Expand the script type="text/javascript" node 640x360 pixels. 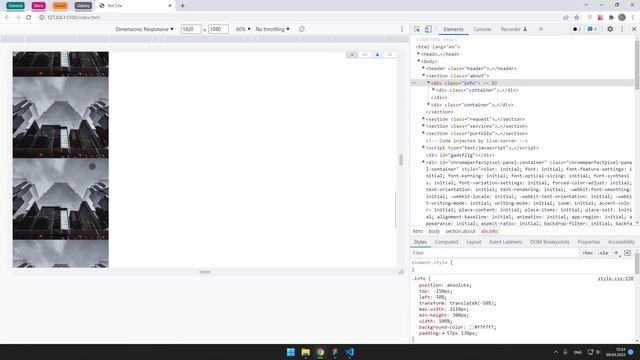(x=423, y=148)
